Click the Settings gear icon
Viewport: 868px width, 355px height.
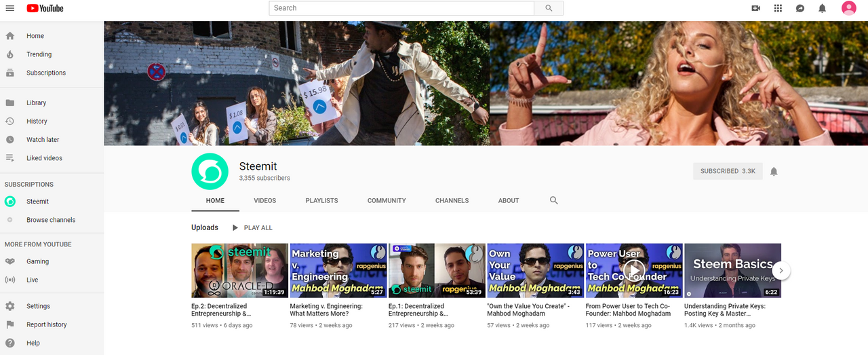10,306
